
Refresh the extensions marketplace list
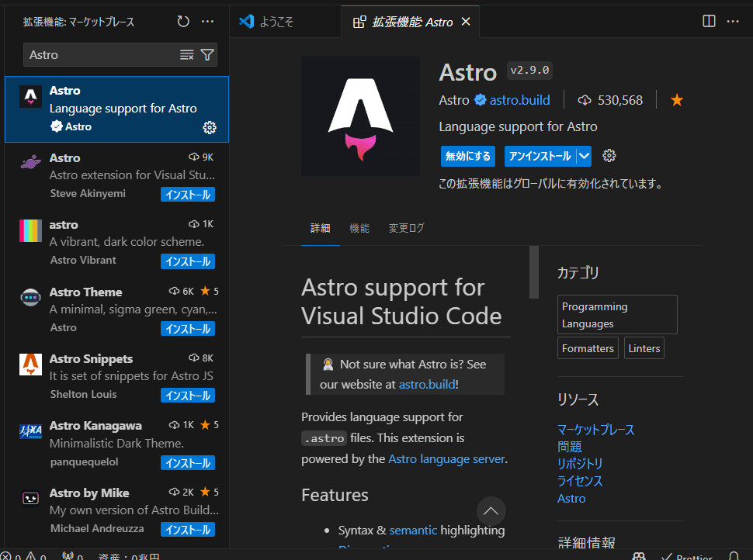[183, 22]
